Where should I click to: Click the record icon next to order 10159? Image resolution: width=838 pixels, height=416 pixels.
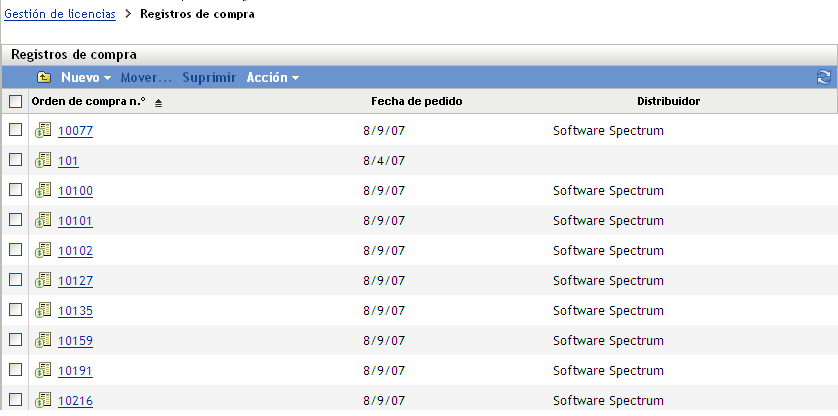[x=43, y=340]
